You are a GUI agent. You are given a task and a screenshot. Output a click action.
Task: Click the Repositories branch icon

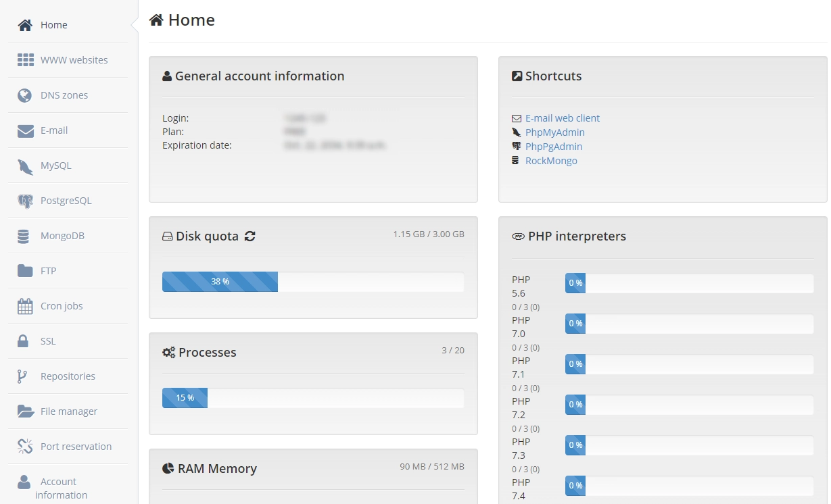pos(22,376)
